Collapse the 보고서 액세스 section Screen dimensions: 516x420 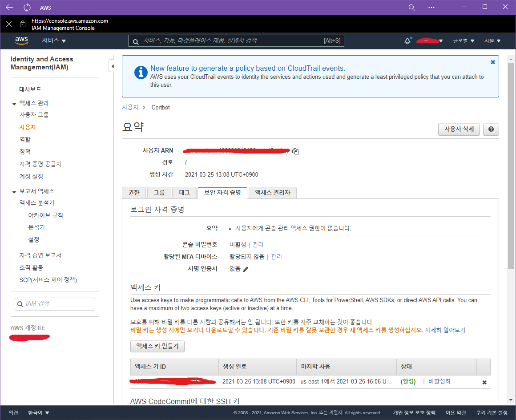[x=14, y=192]
